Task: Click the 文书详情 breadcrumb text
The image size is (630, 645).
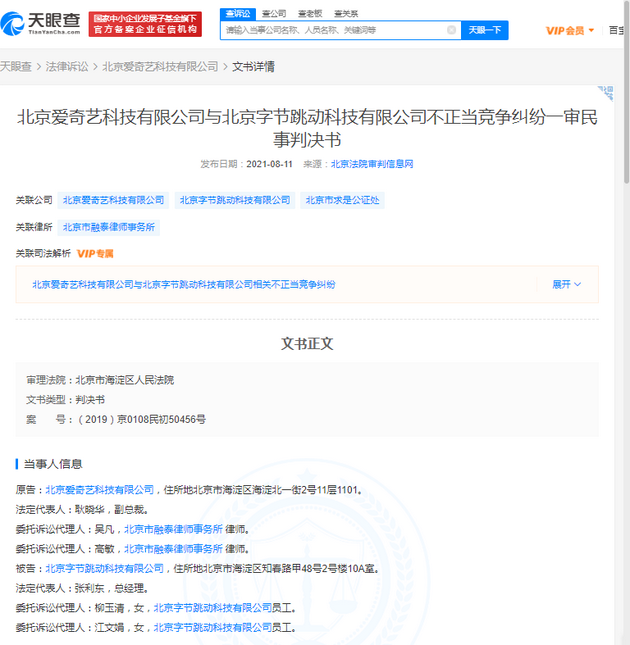Action: (253, 67)
